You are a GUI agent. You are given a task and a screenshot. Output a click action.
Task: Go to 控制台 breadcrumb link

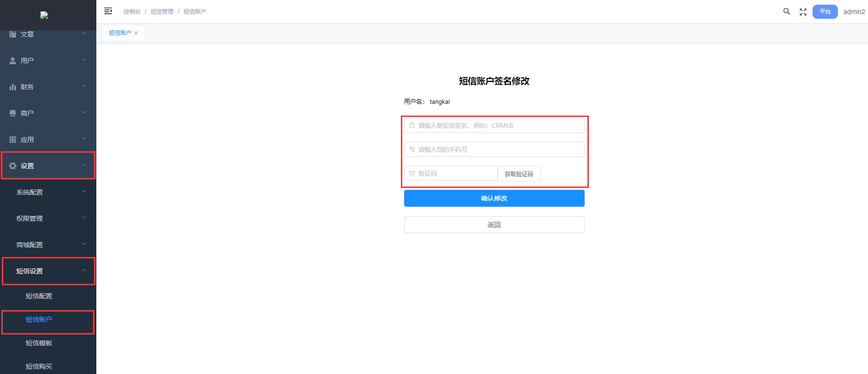132,11
